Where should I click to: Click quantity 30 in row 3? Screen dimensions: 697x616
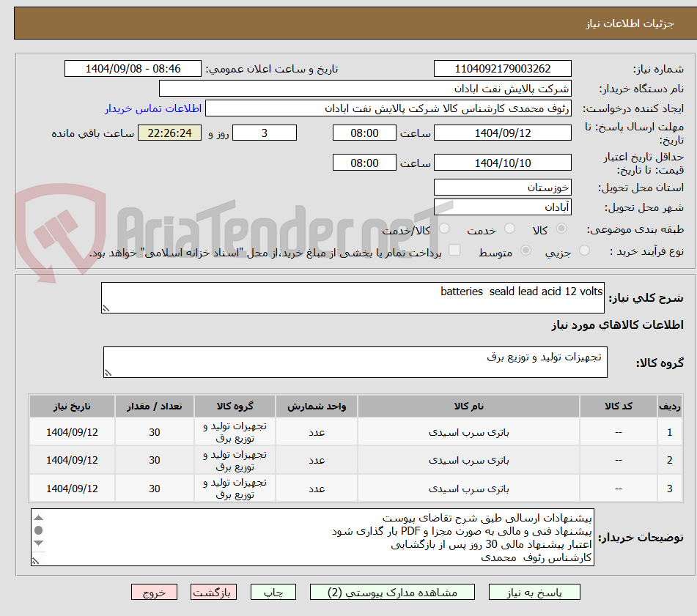154,489
